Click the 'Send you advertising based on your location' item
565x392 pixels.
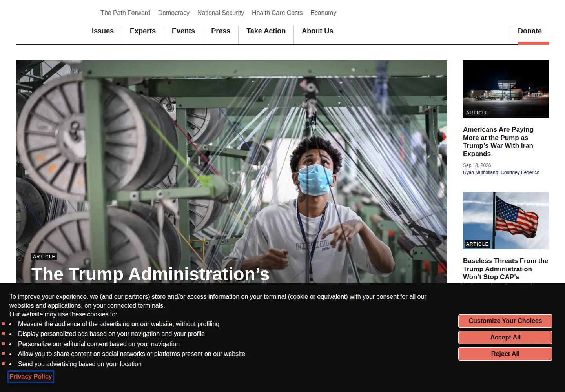coord(80,364)
